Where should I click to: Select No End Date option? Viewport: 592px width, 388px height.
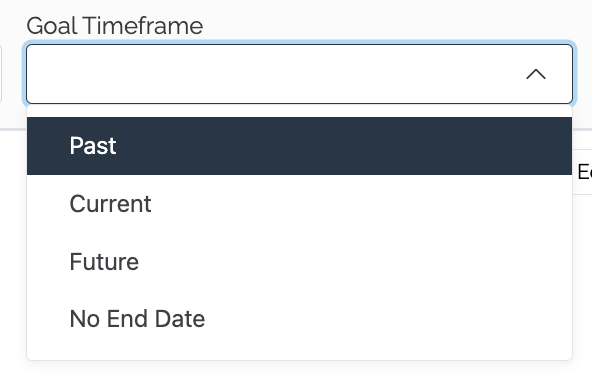pos(299,319)
